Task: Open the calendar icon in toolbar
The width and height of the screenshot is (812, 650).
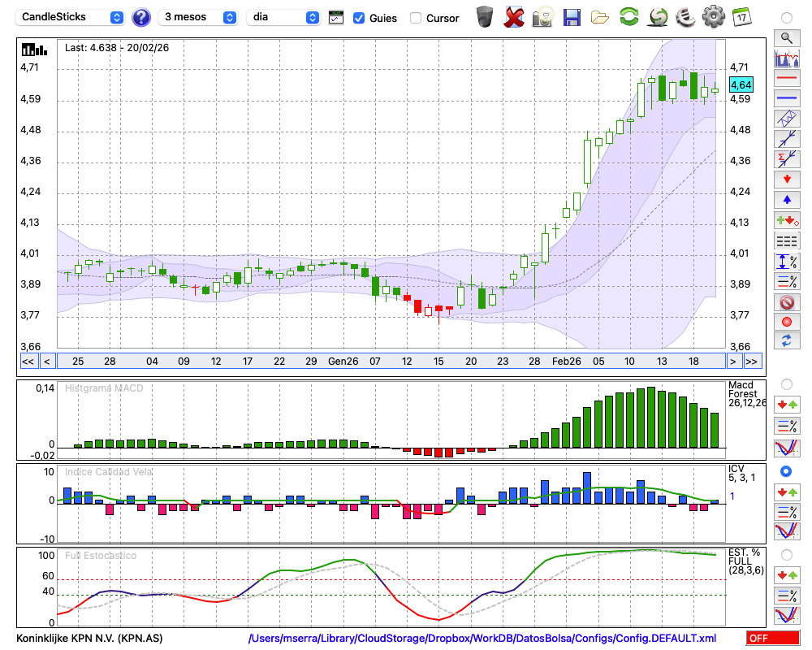Action: (741, 16)
